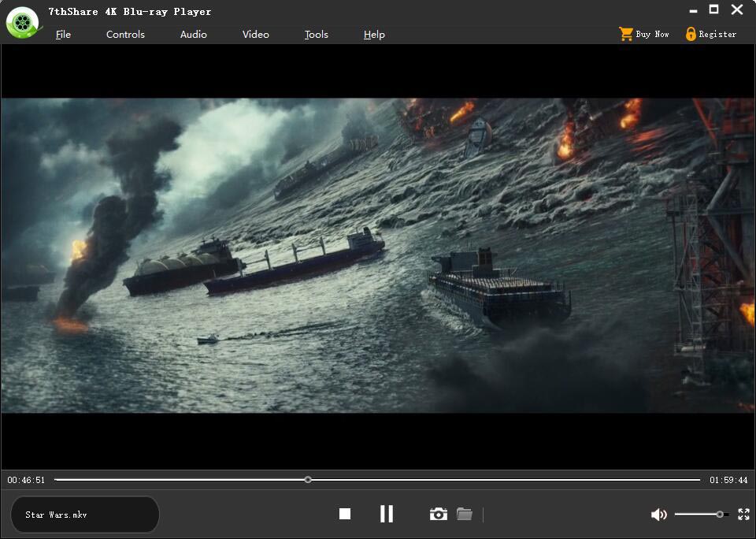Screen dimensions: 756x539
Task: Click the Register lock button
Action: tap(711, 34)
